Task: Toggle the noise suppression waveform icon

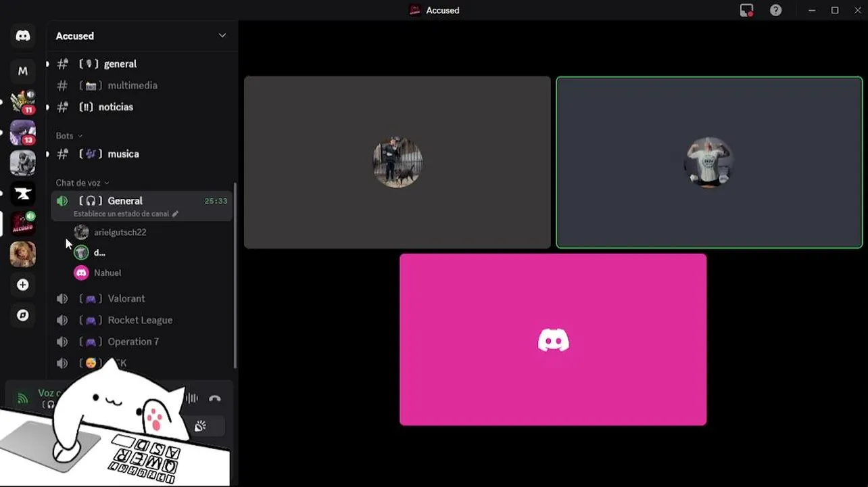Action: click(x=193, y=398)
